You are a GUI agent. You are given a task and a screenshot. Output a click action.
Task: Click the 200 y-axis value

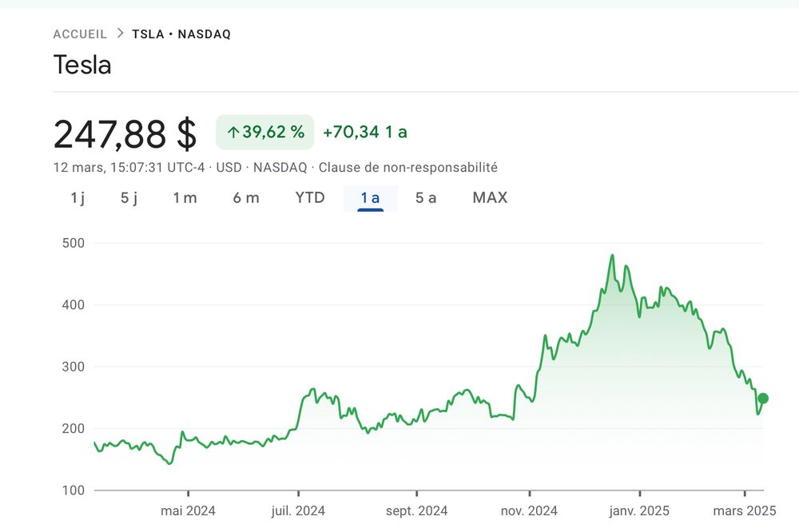pos(74,428)
